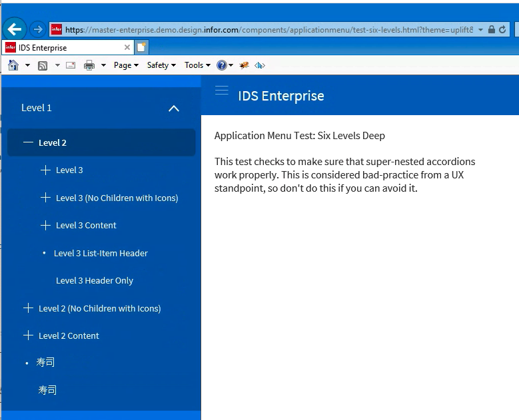Click the paragraph about super-nested accordions
Screen dimensions: 519x420
point(345,175)
